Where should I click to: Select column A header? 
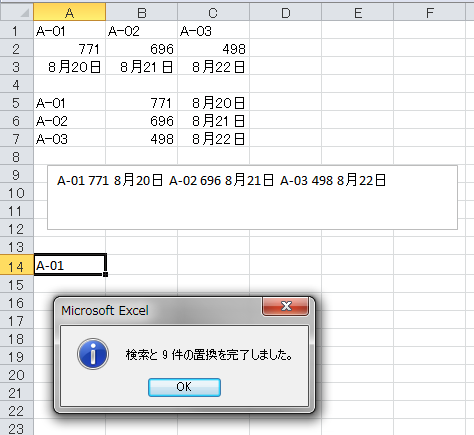point(70,13)
